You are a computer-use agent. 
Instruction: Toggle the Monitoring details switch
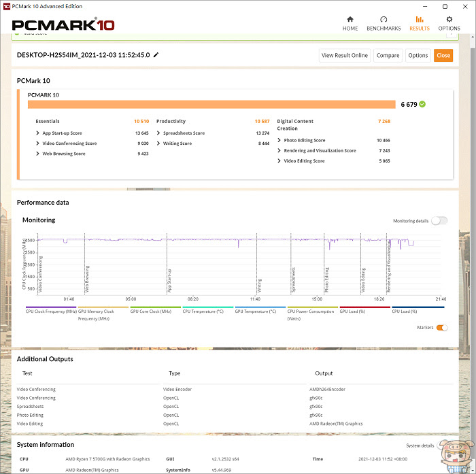[439, 221]
